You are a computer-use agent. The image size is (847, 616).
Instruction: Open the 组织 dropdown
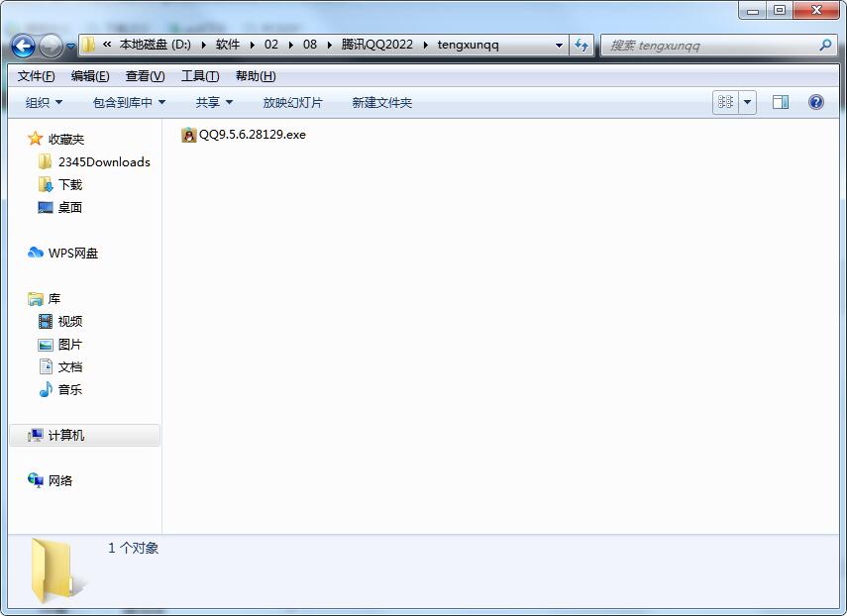pos(44,103)
